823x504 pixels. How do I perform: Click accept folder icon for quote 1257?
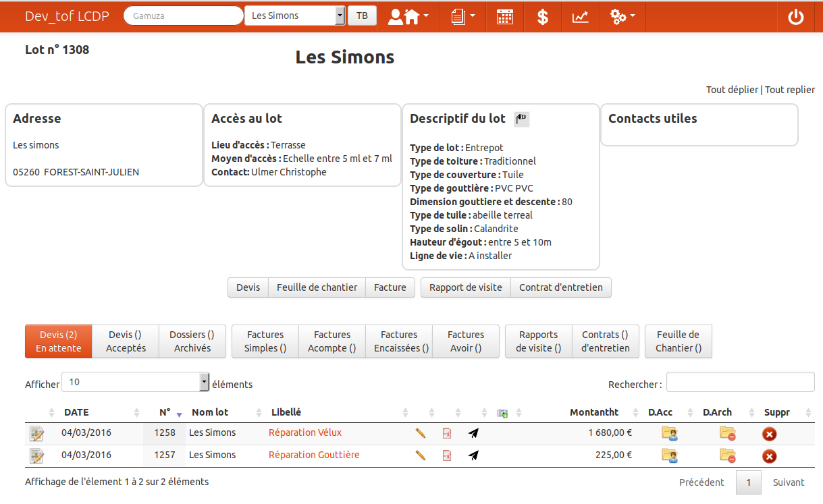(x=669, y=456)
